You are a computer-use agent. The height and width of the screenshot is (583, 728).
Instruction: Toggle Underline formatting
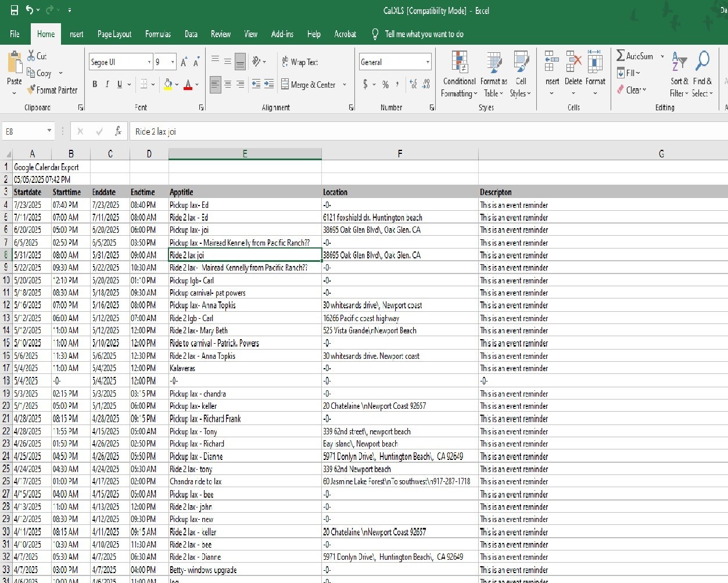coord(120,84)
